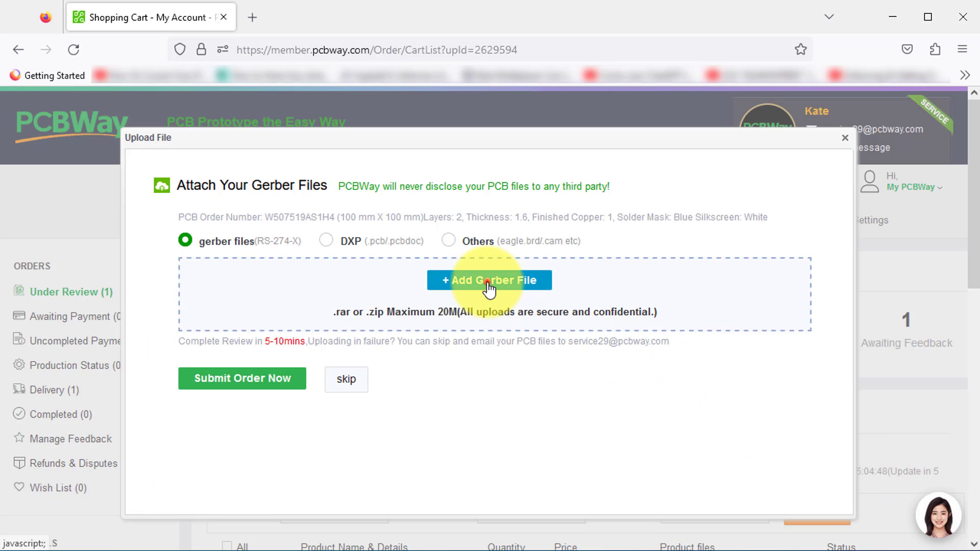Expand the My PCBWay account dropdown

tap(914, 187)
